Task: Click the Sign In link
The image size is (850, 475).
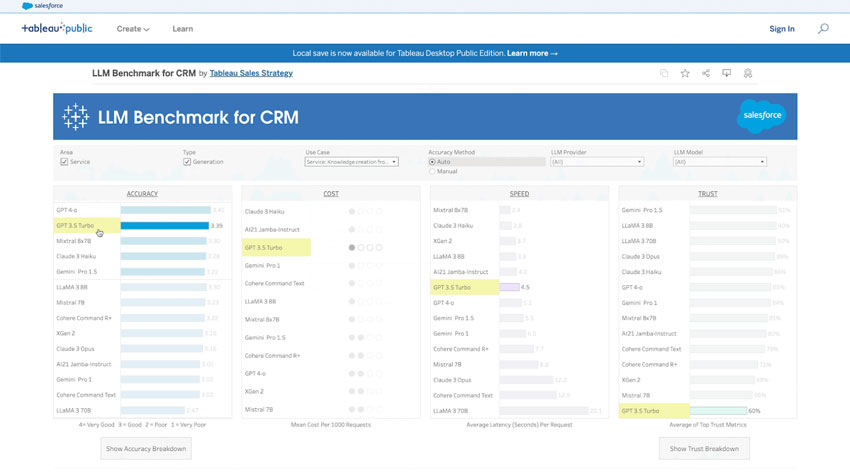Action: (782, 29)
